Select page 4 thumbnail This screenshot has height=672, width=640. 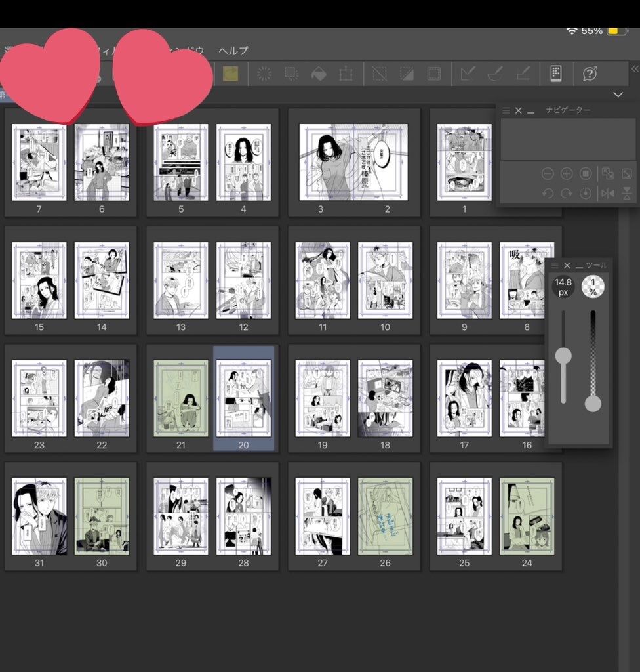coord(243,163)
